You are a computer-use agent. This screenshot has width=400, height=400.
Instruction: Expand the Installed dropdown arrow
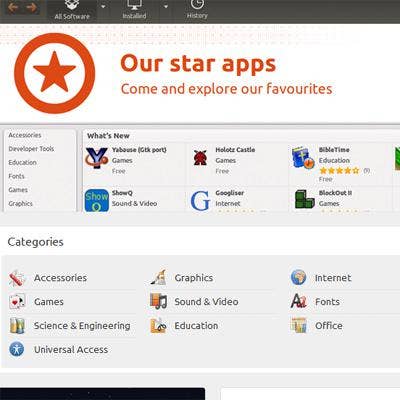click(x=166, y=7)
